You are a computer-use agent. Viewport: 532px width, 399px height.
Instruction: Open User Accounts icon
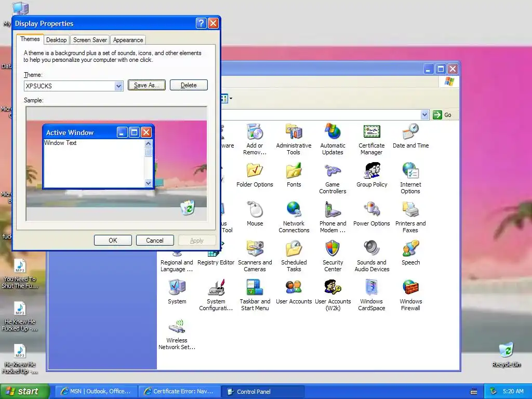(294, 292)
